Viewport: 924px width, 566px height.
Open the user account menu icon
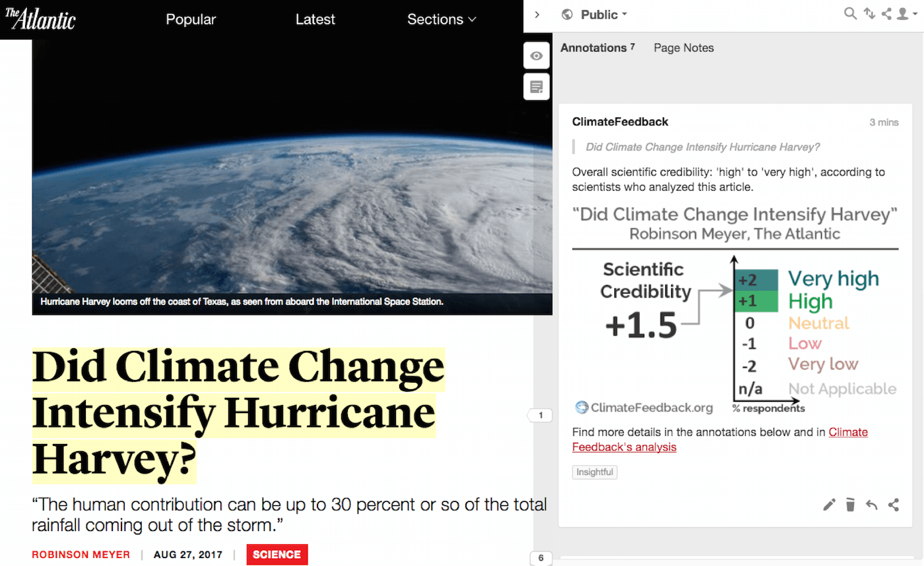pos(905,14)
